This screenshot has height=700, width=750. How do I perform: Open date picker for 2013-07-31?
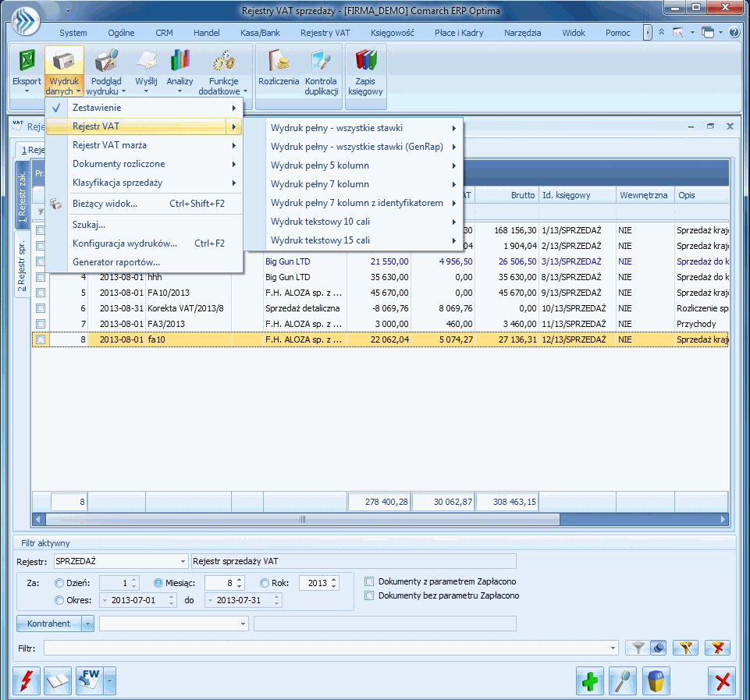tap(211, 600)
